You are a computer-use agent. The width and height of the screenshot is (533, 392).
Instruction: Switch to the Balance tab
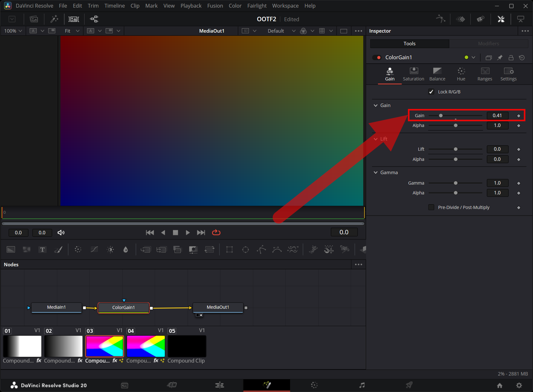click(437, 74)
